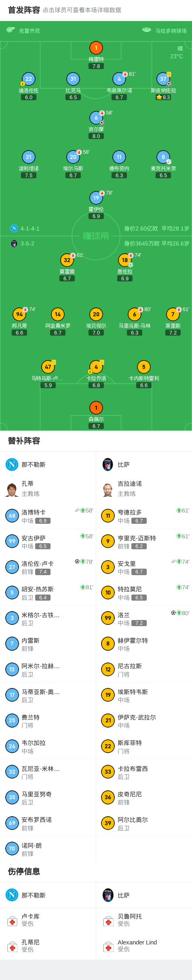Viewport: 192px width, 980px height.
Task: Open coach 吉拉迪诺 profile photo
Action: pyautogui.click(x=108, y=489)
